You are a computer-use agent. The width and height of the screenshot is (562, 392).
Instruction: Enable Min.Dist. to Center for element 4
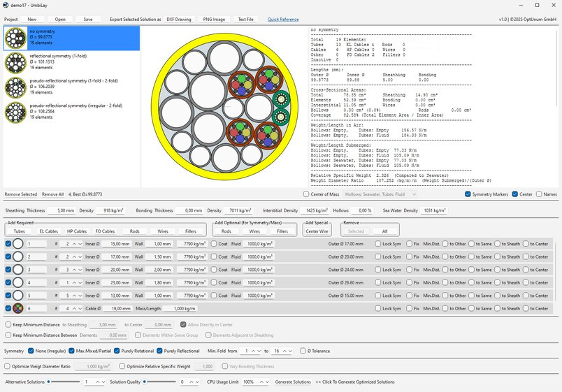(x=526, y=282)
